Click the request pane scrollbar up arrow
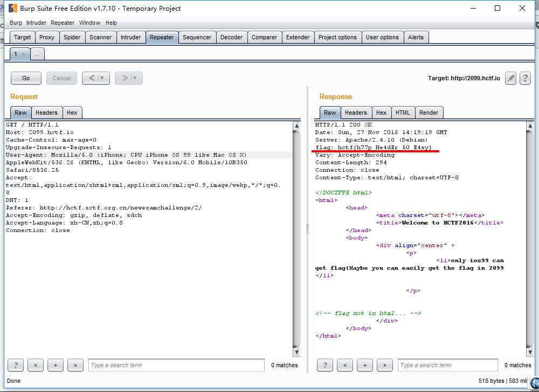This screenshot has width=539, height=392. 296,125
